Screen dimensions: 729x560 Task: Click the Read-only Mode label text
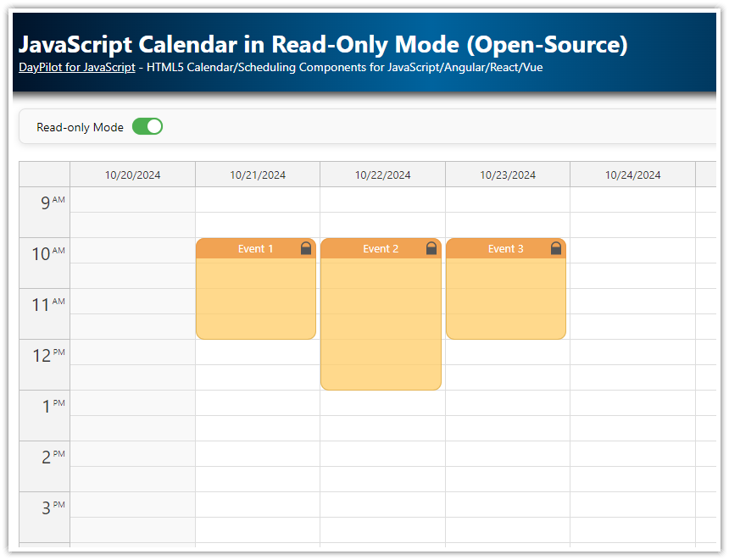80,127
